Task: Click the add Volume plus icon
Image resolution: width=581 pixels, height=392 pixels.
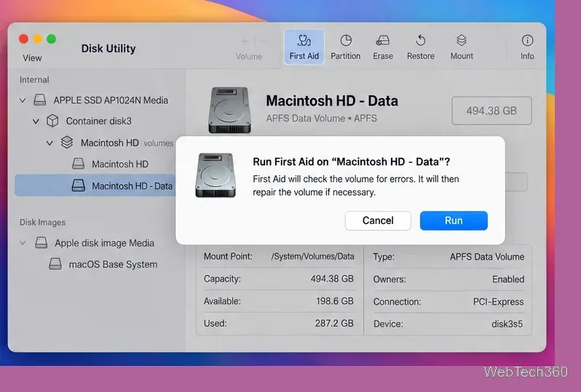Action: click(245, 41)
